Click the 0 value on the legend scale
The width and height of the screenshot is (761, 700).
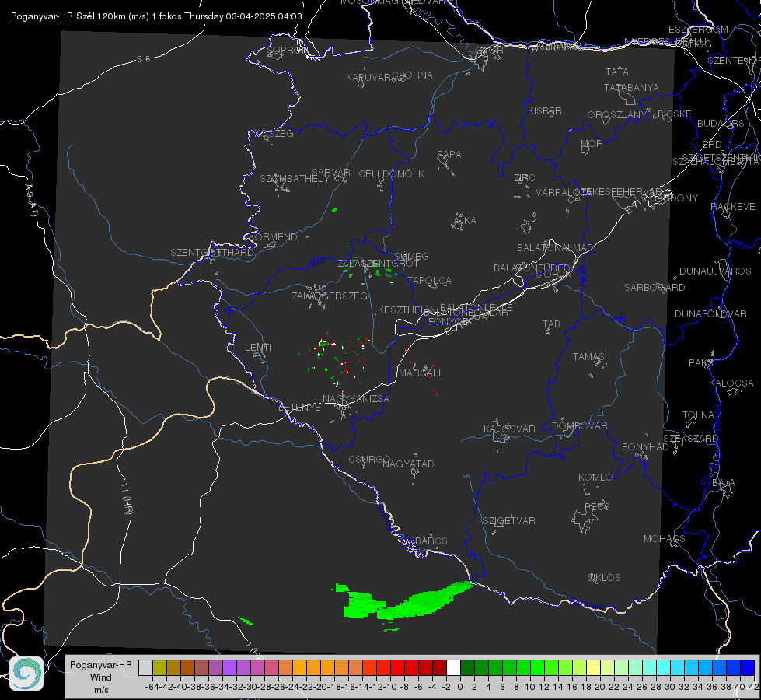pyautogui.click(x=460, y=687)
